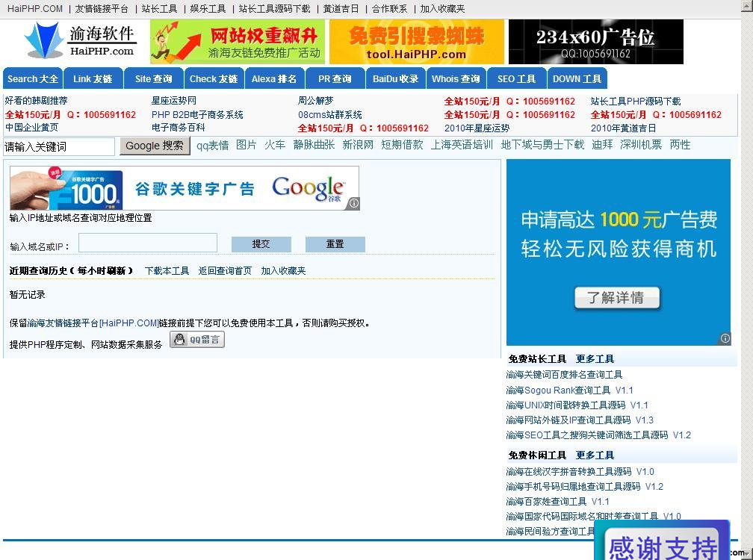Click 更多工具 beside 免费休闲工具
Screen dimensions: 753x560
595,455
